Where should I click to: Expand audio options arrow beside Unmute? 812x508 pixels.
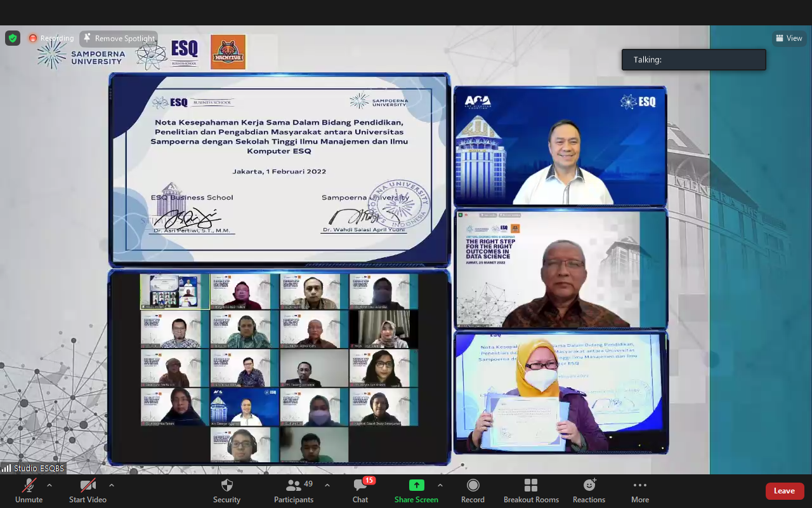[x=49, y=485]
